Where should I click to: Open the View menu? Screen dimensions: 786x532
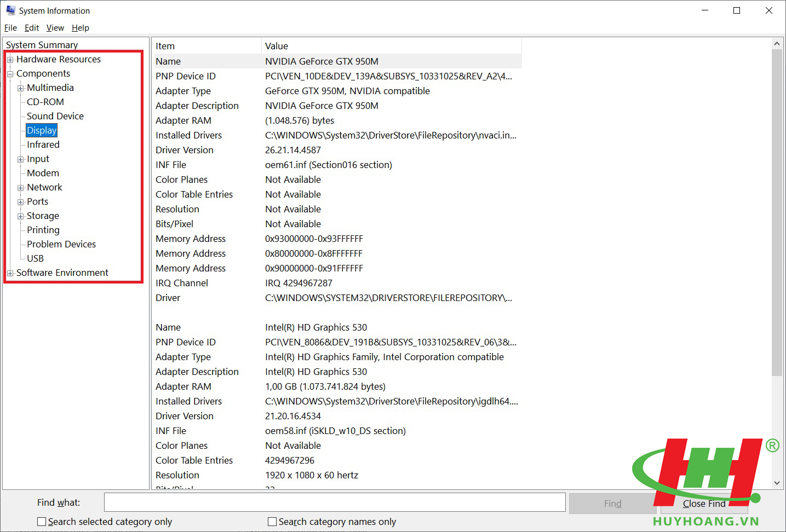55,28
